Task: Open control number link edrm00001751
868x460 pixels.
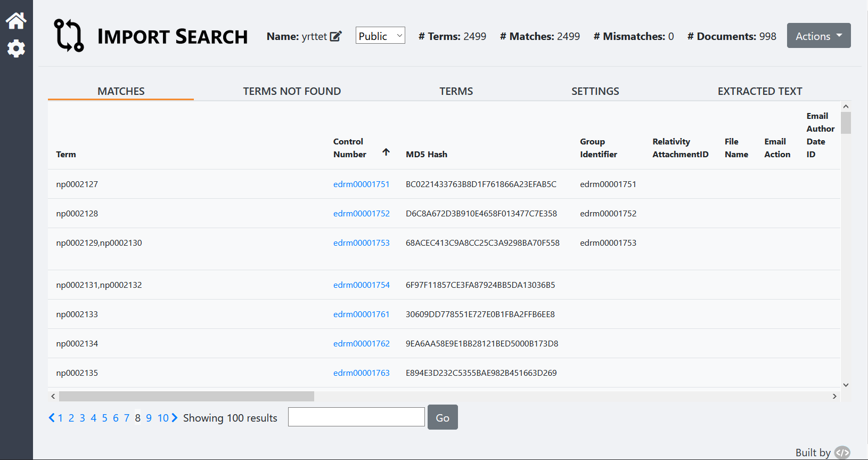Action: 361,184
